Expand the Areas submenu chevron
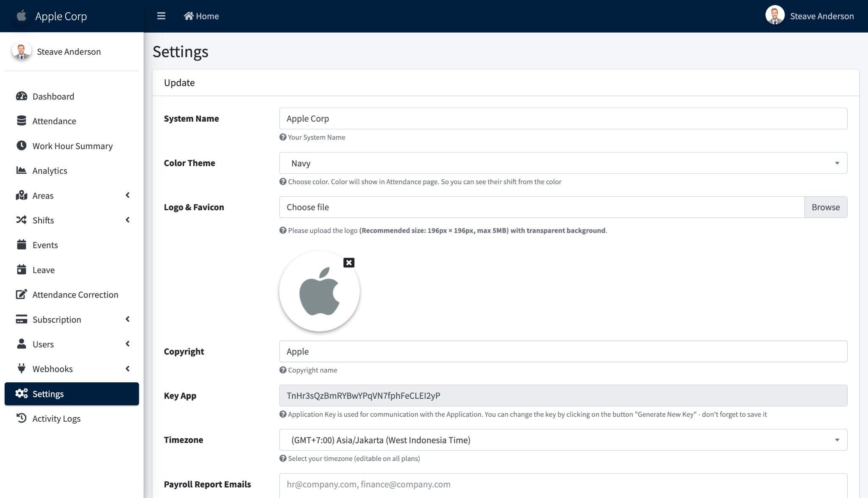Viewport: 868px width, 498px height. pos(128,195)
